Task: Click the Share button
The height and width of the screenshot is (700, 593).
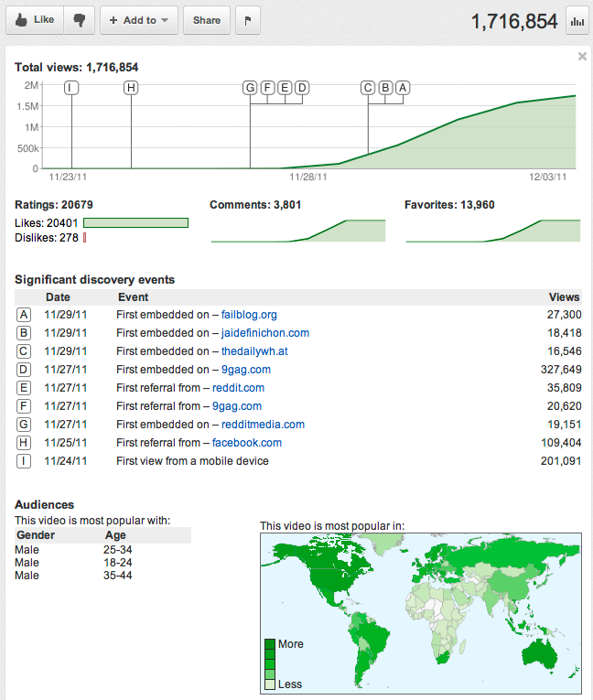Action: (x=207, y=20)
